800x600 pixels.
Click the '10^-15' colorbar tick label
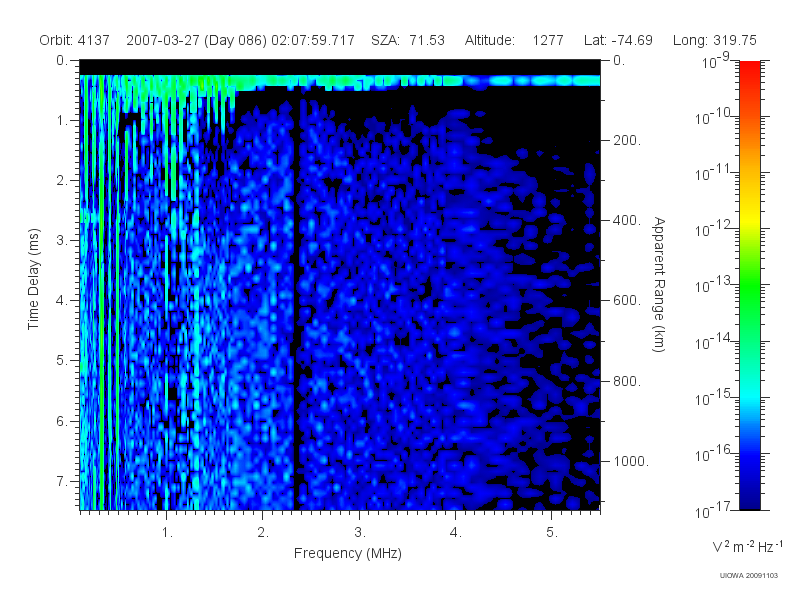pyautogui.click(x=713, y=398)
